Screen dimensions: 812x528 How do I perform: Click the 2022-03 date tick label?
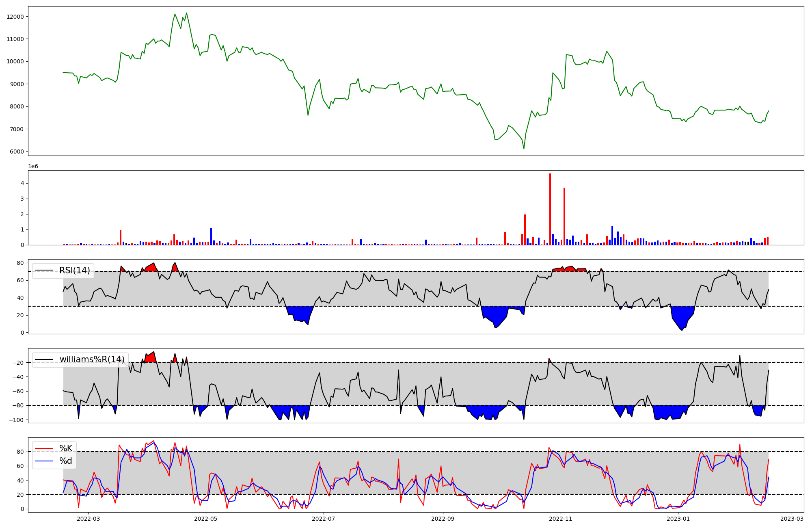click(x=88, y=519)
